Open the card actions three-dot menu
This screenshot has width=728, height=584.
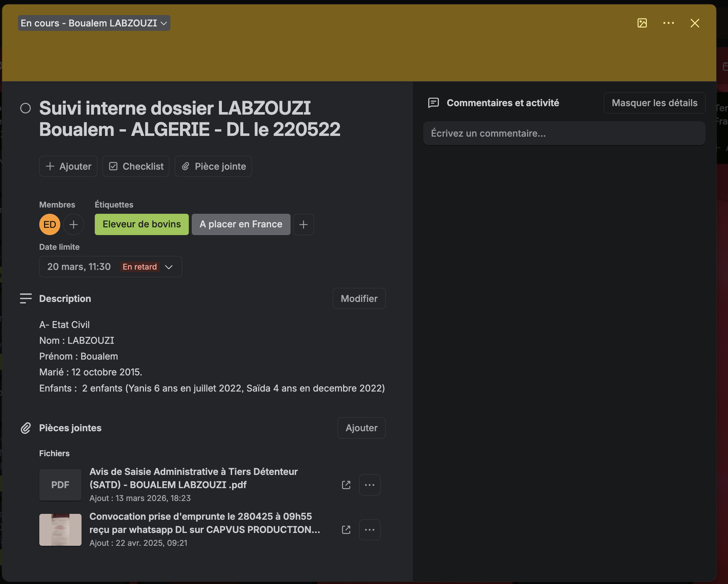point(668,23)
